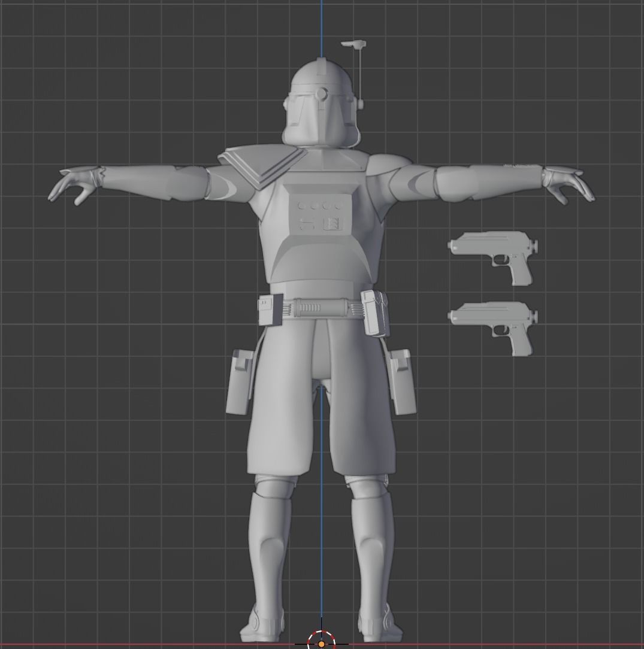Select the ribbed cylinder in the belt center
Viewport: 644px width, 649px height.
[322, 308]
